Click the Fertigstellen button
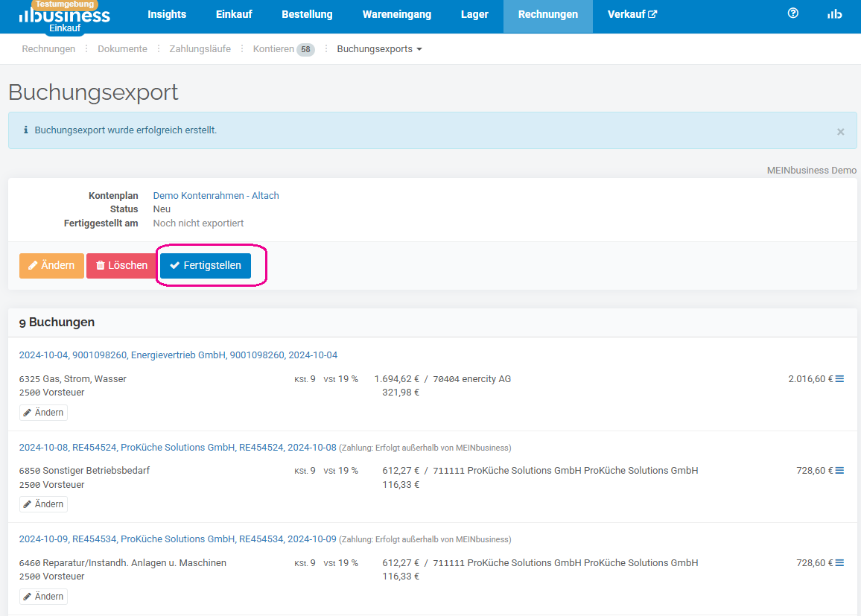 206,266
